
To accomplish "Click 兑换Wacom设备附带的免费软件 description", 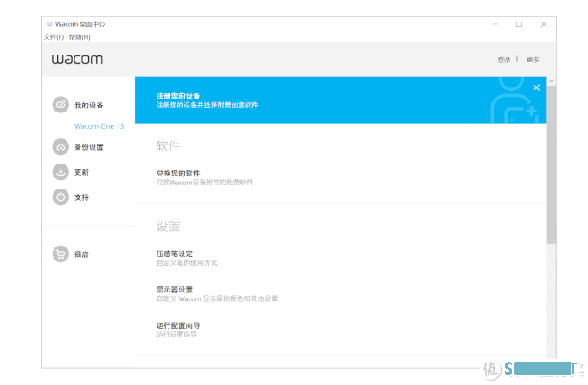I will [205, 182].
